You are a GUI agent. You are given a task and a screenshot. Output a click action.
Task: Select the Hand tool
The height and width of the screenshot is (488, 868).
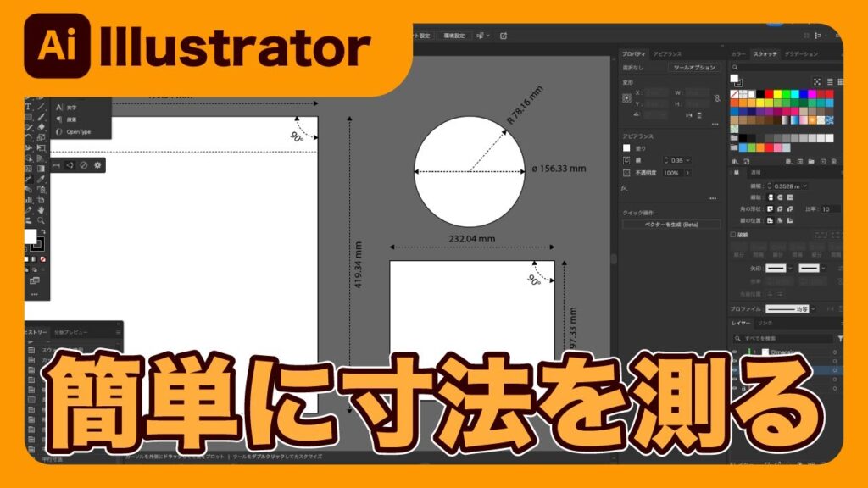pos(41,210)
